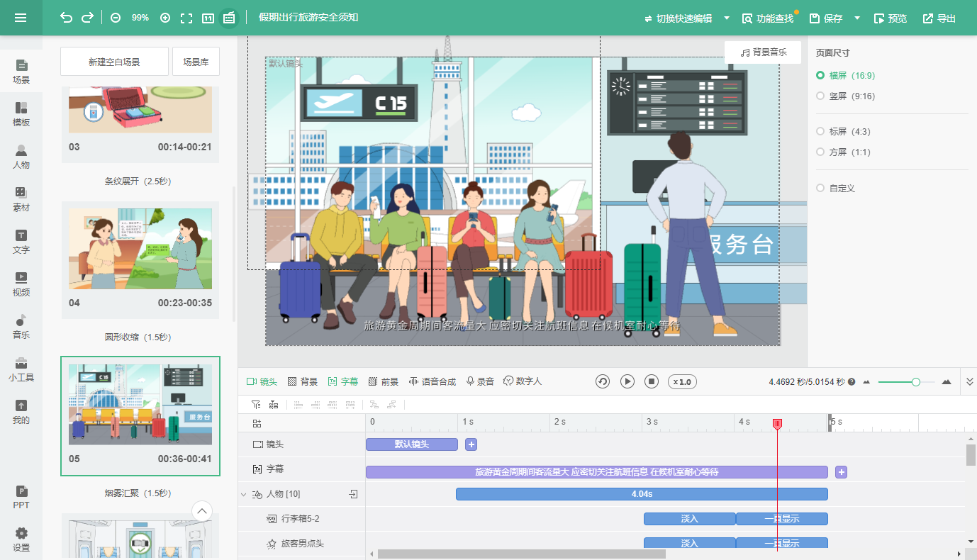The image size is (977, 560).
Task: Open the 人物 characters panel
Action: click(x=21, y=157)
